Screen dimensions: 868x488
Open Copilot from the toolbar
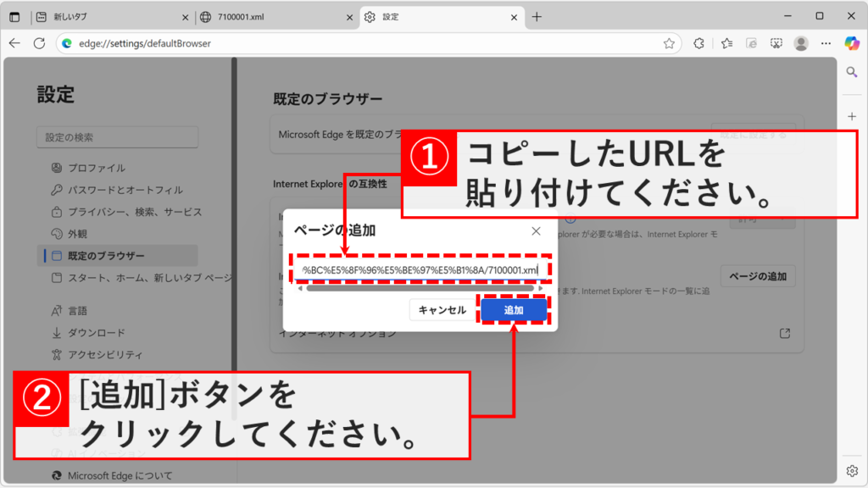[x=850, y=43]
